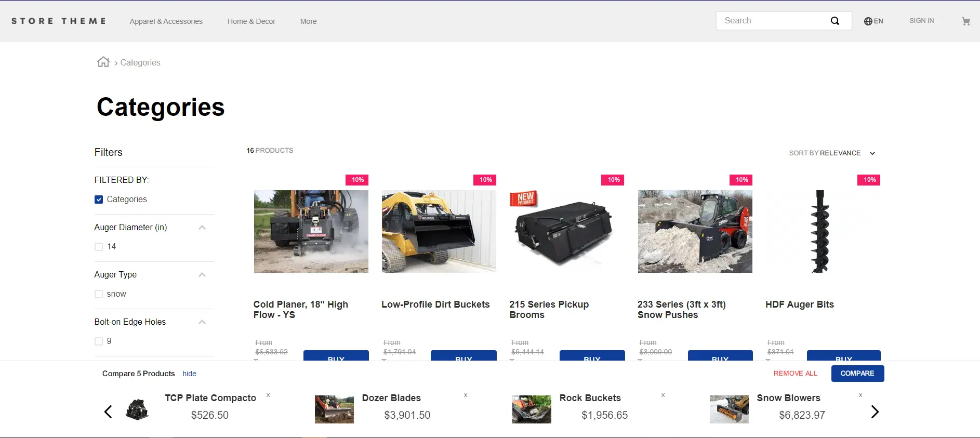Collapse the Auger Diameter (in) filter
Viewport: 980px width, 438px height.
(x=202, y=228)
